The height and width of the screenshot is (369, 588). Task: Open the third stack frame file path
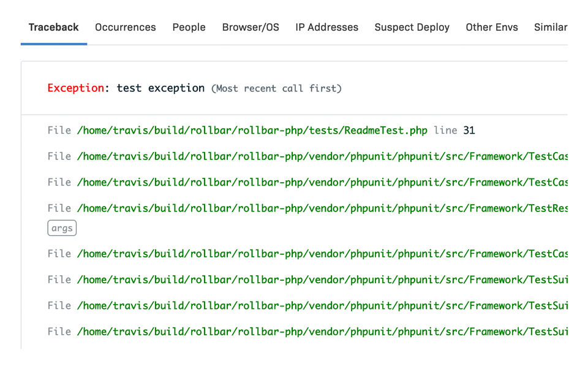click(x=322, y=182)
